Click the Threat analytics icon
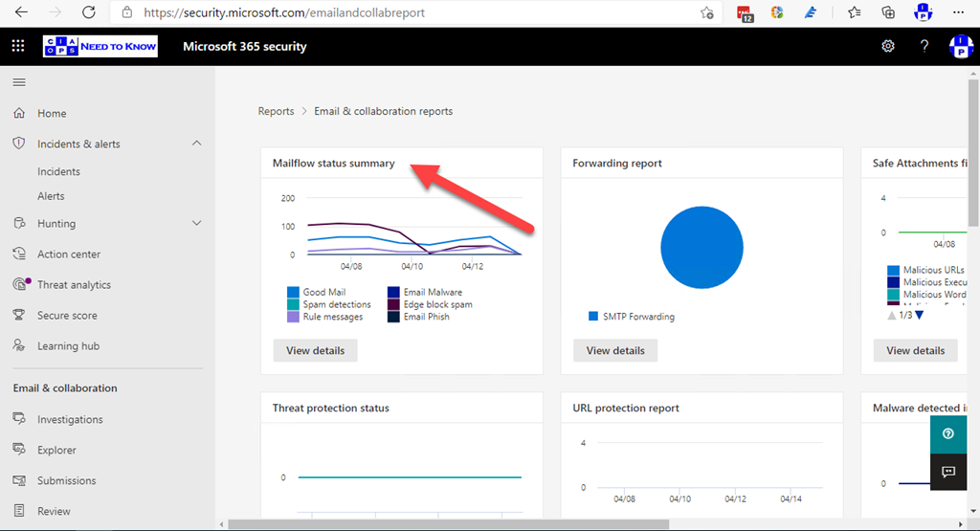The width and height of the screenshot is (980, 531). (x=19, y=285)
